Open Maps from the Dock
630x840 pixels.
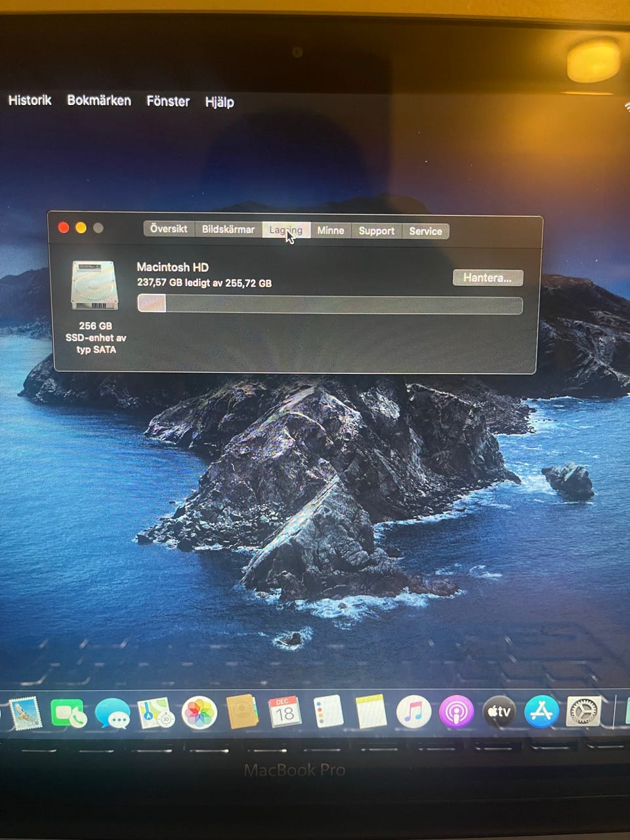[x=156, y=713]
